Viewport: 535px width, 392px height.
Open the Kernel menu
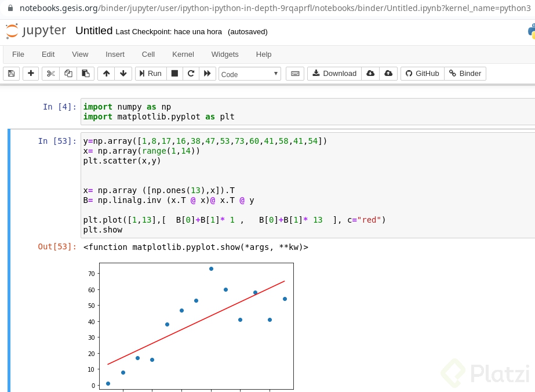point(183,55)
